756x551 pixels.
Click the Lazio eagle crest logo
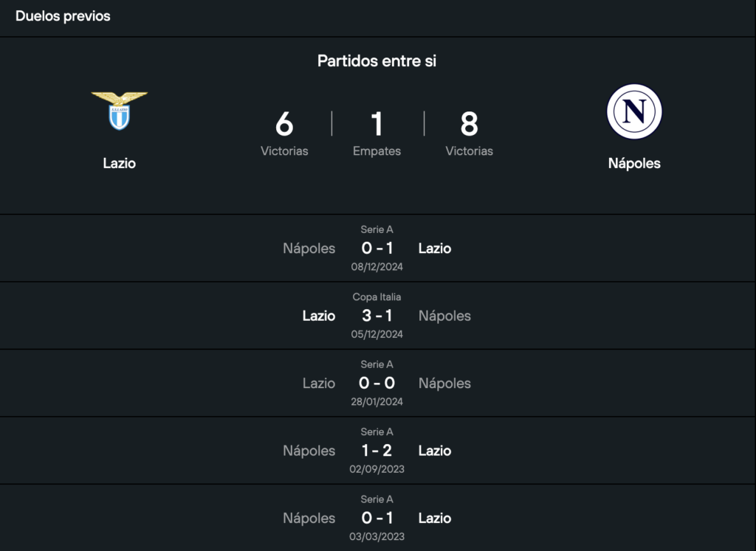(119, 111)
